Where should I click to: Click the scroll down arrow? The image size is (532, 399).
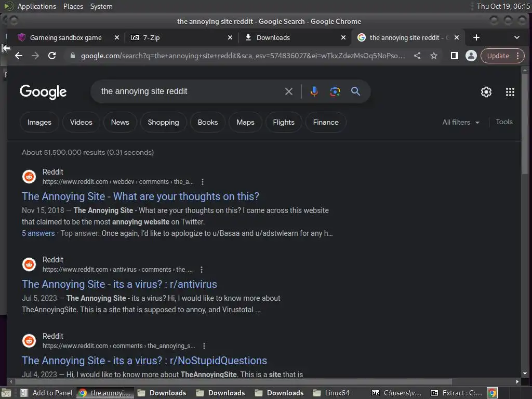pyautogui.click(x=525, y=374)
